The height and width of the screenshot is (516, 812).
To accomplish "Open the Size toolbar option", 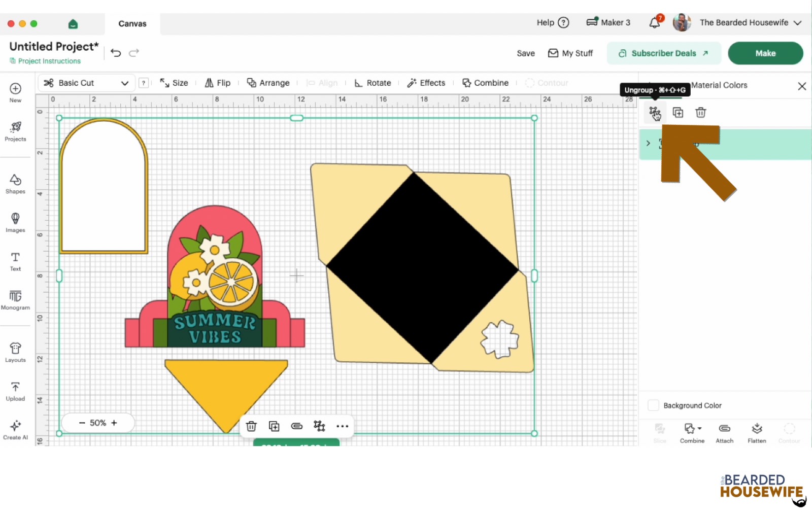I will point(174,83).
